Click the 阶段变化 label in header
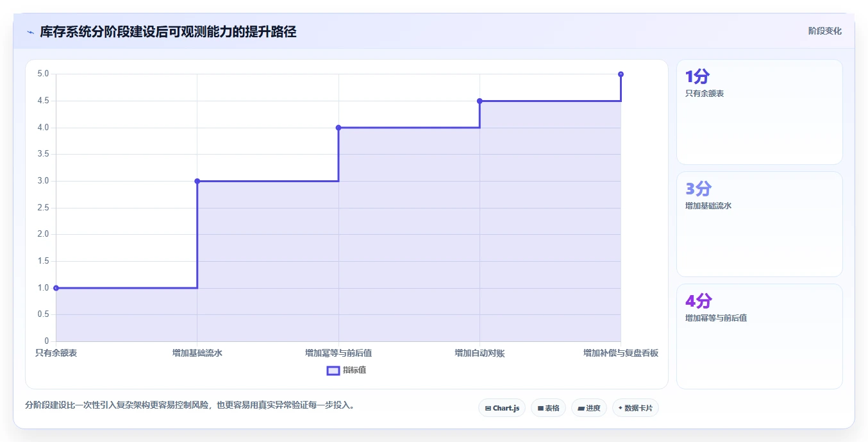The height and width of the screenshot is (442, 868). point(825,31)
